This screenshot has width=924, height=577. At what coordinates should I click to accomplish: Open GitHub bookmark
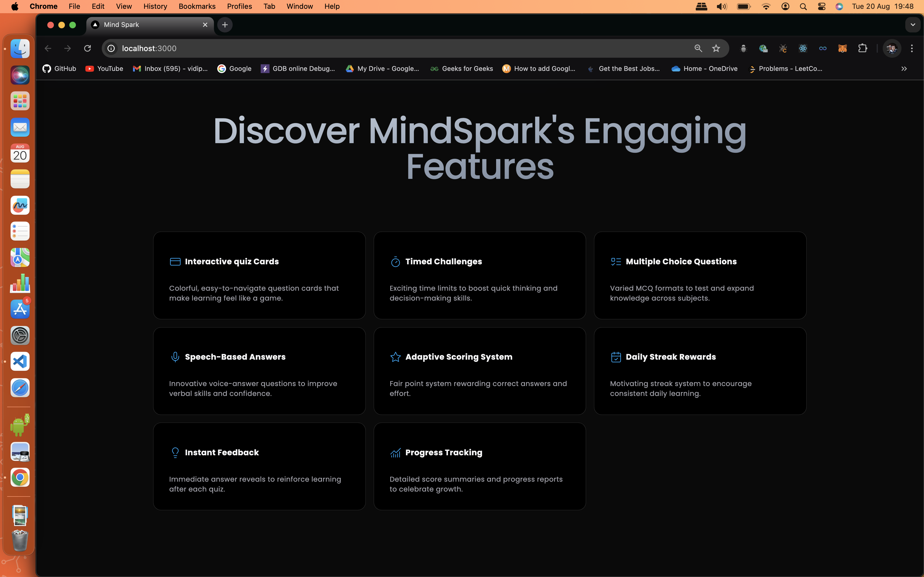[60, 69]
